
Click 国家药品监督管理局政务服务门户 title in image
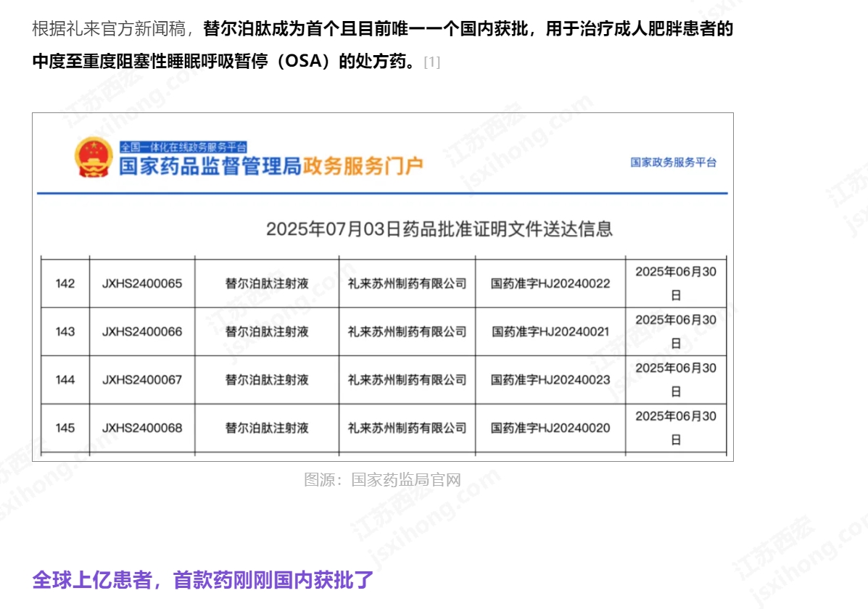pyautogui.click(x=271, y=165)
